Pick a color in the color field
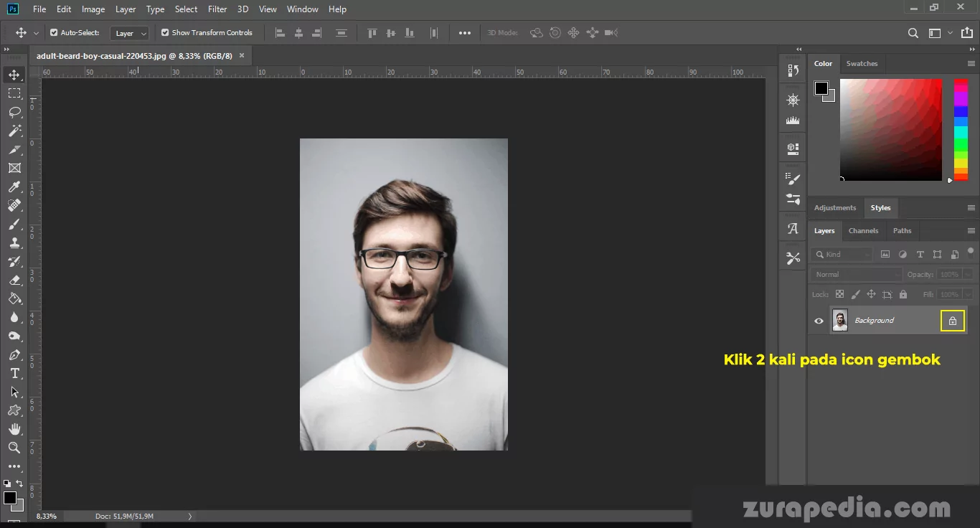Viewport: 980px width, 528px height. 890,129
